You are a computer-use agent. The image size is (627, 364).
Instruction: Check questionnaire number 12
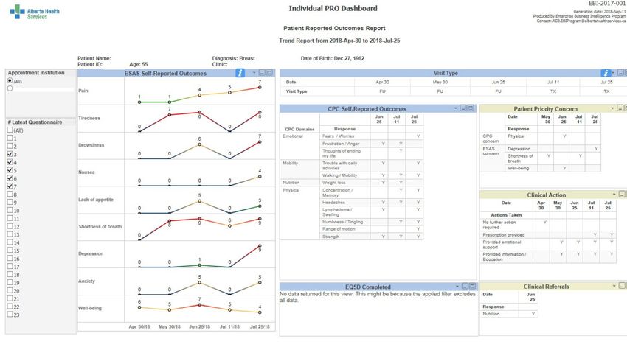10,226
